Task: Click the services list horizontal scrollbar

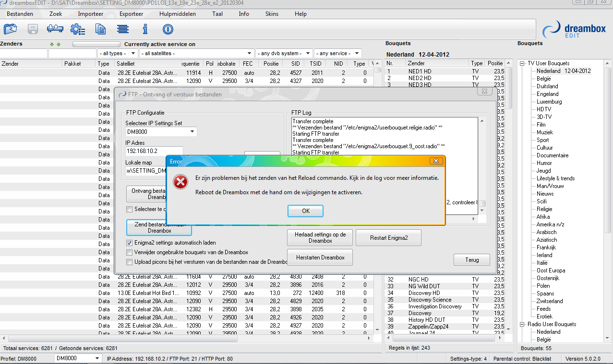Action: point(187,339)
